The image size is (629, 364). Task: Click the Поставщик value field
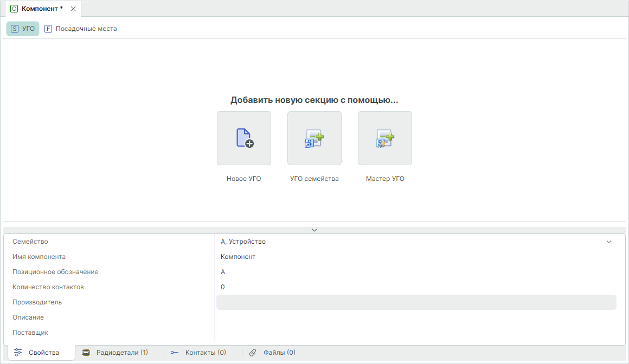[416, 333]
